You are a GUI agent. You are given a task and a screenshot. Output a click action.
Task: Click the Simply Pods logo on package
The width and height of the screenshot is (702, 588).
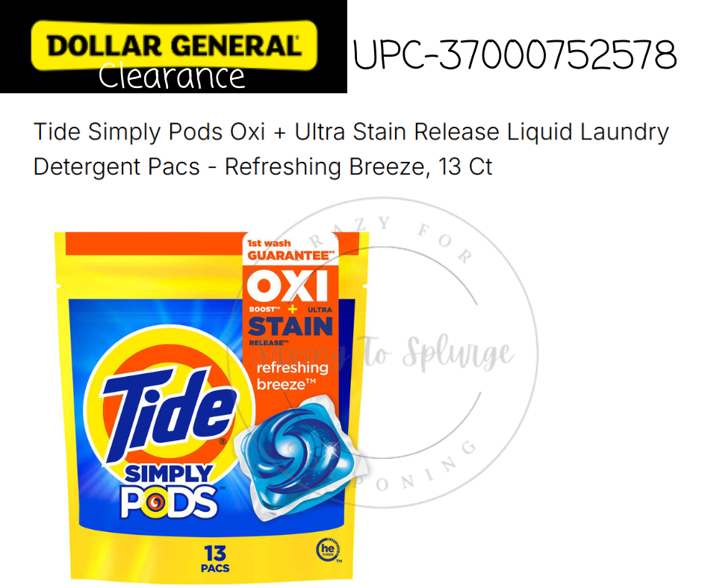170,491
